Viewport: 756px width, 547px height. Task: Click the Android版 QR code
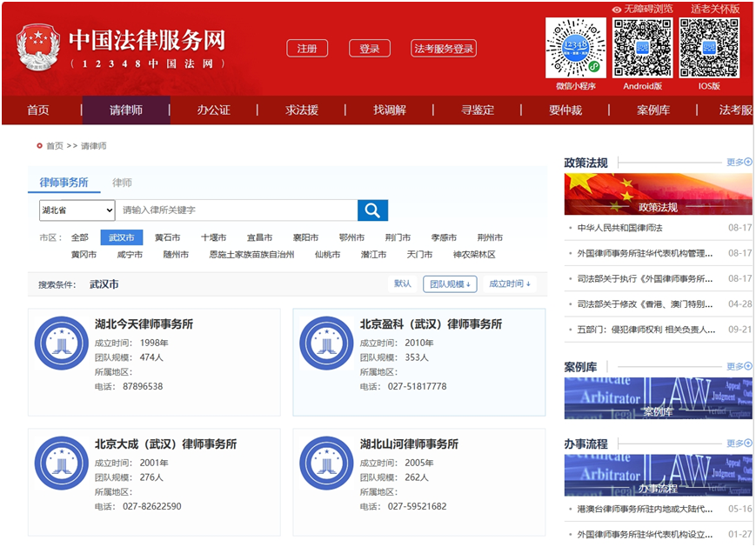click(642, 48)
